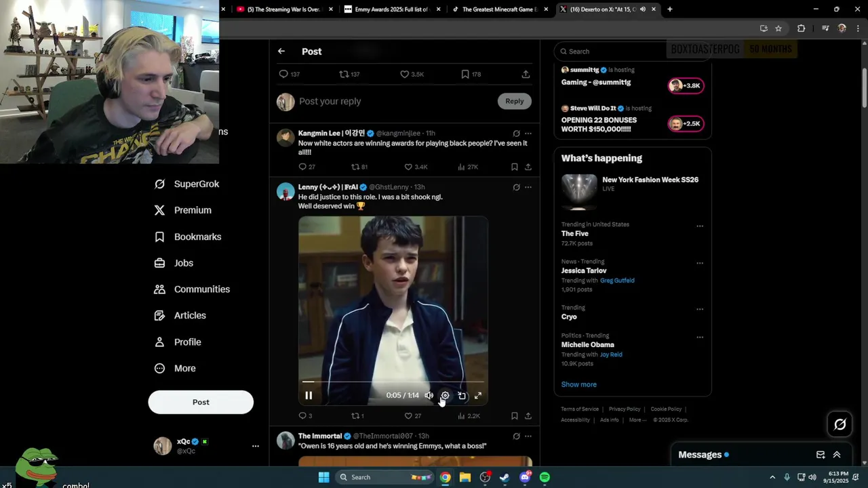Open Premium in the sidebar
The width and height of the screenshot is (868, 488).
pos(183,210)
